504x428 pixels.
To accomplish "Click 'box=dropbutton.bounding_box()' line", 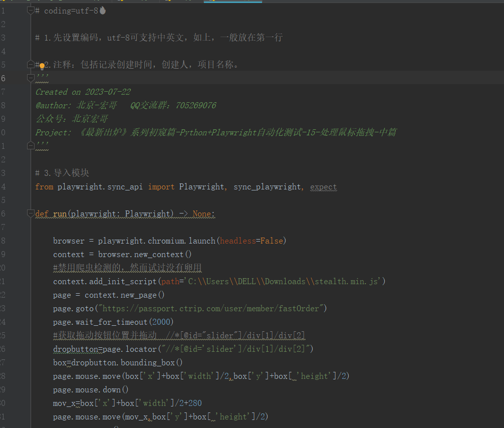I will click(118, 363).
